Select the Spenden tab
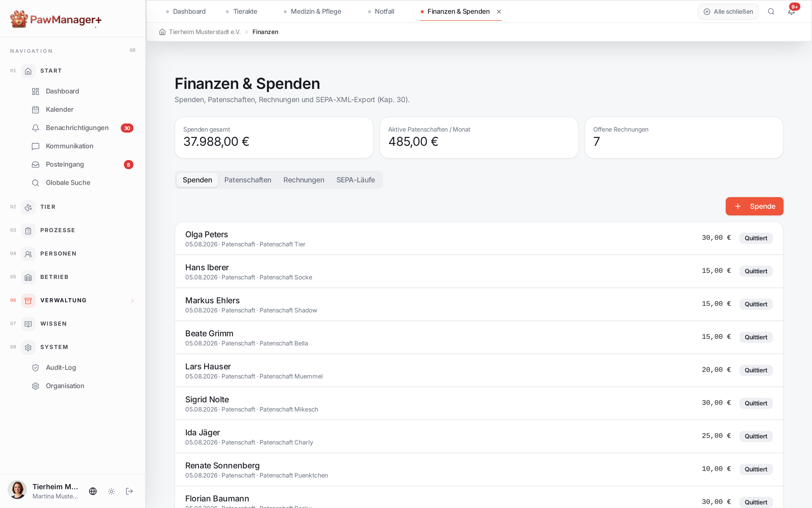The height and width of the screenshot is (508, 812). (x=197, y=180)
